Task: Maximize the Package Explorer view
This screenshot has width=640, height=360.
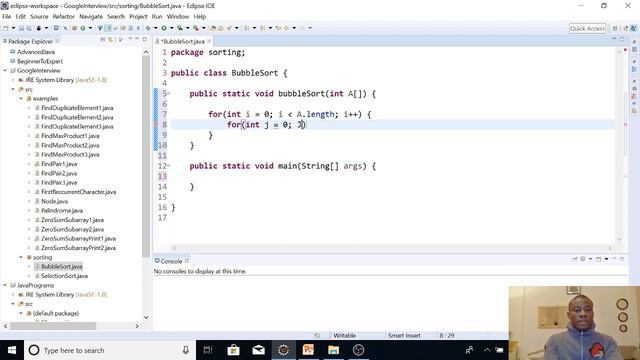Action: point(145,39)
